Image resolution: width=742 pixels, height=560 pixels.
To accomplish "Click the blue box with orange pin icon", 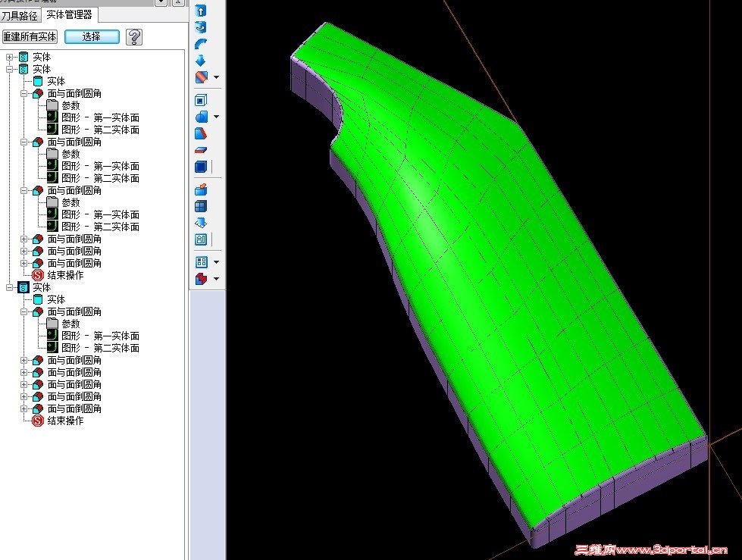I will pyautogui.click(x=201, y=189).
